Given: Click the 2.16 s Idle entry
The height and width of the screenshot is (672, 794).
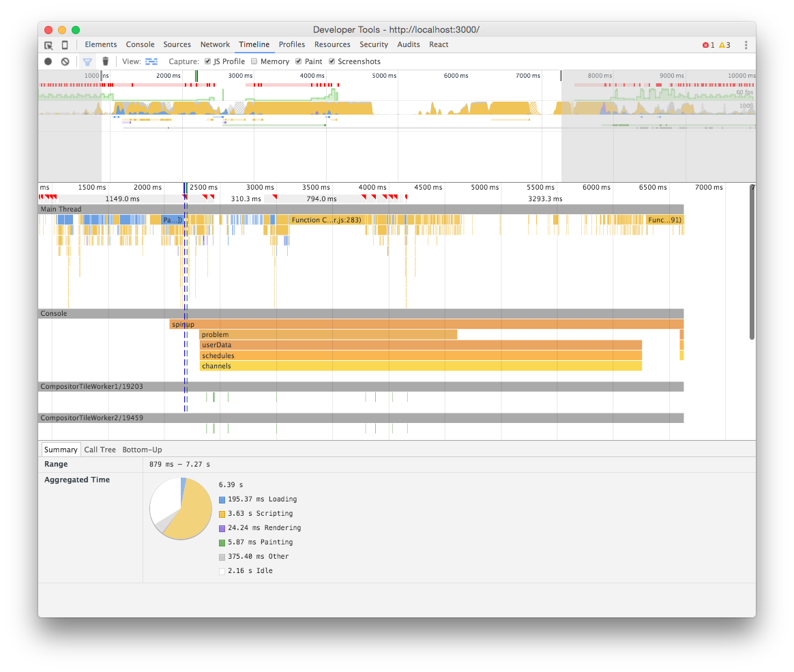Looking at the screenshot, I should 246,571.
